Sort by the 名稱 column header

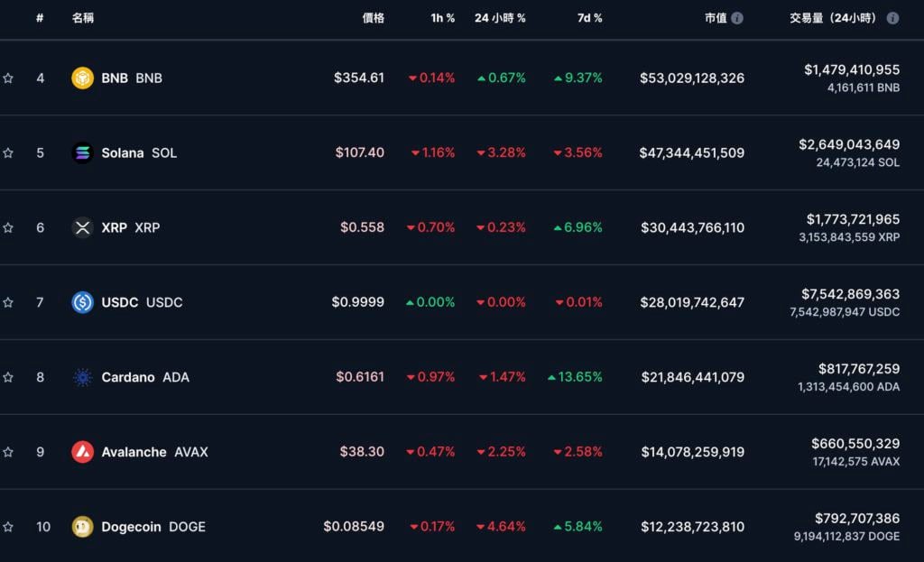coord(83,18)
